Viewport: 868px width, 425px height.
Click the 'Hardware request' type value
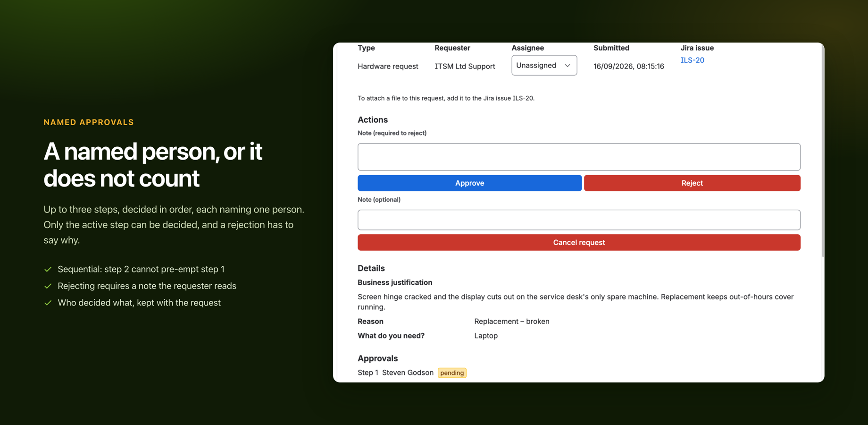tap(388, 66)
